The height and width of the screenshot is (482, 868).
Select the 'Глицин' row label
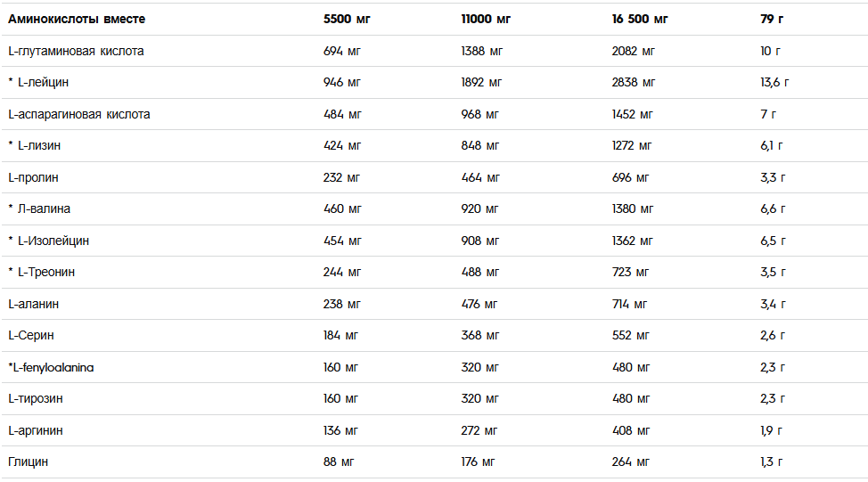(x=28, y=462)
